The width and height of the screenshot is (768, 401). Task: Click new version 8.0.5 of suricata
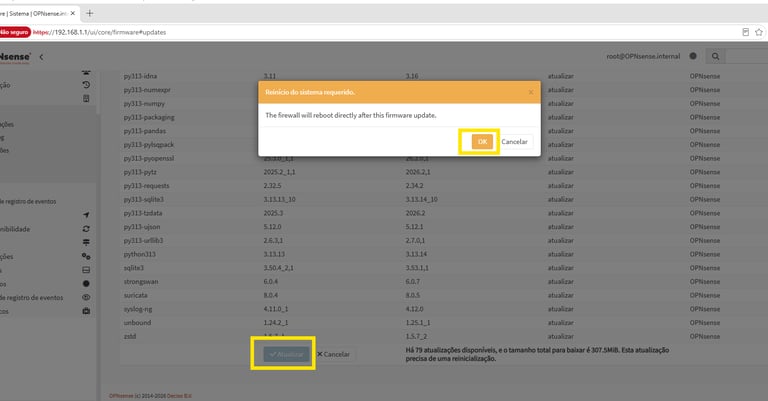point(413,295)
